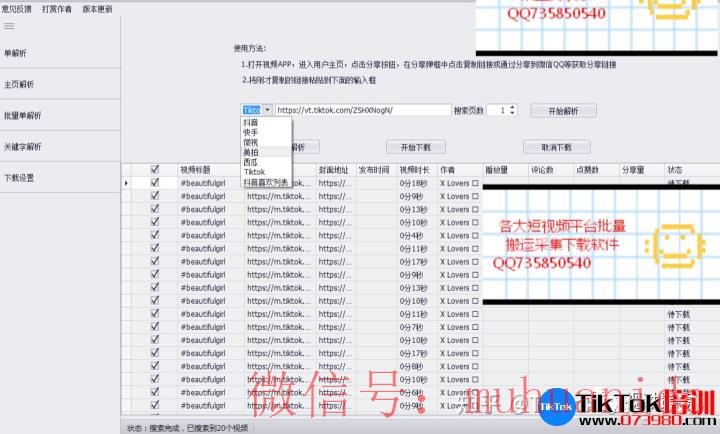Open the 打赏作者 menu

57,9
